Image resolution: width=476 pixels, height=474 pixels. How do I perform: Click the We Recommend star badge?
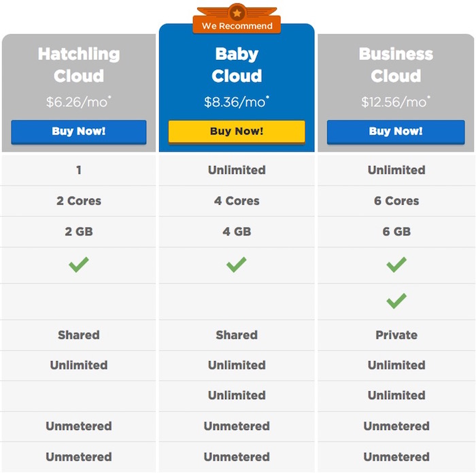point(237,19)
